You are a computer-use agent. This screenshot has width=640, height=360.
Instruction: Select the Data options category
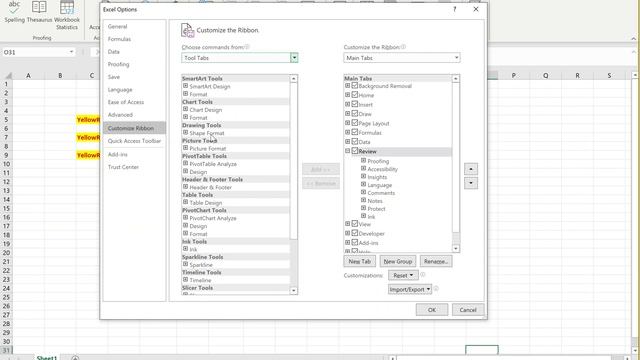pos(113,52)
